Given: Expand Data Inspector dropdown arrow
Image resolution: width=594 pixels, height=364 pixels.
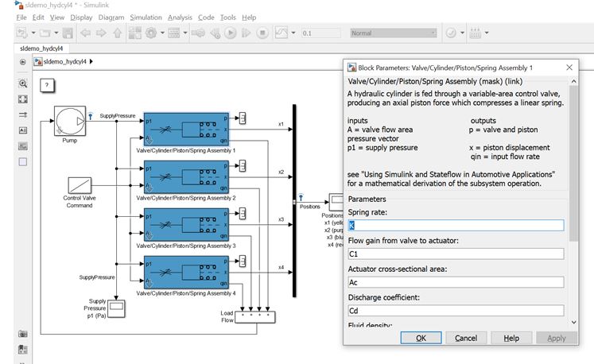Looking at the screenshot, I should [293, 33].
